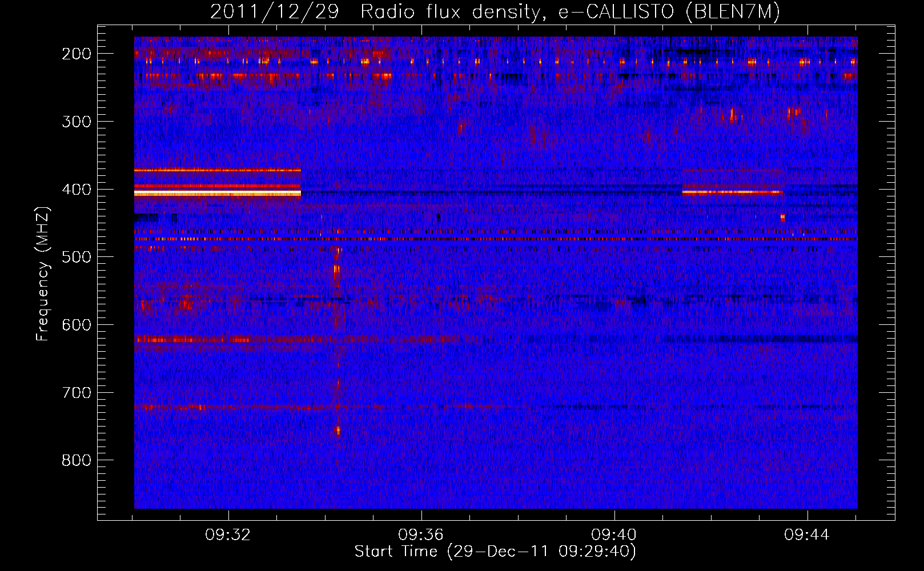Click the Start Time (29-Dec-11 09:29:40) label
924x571 pixels.
(495, 552)
